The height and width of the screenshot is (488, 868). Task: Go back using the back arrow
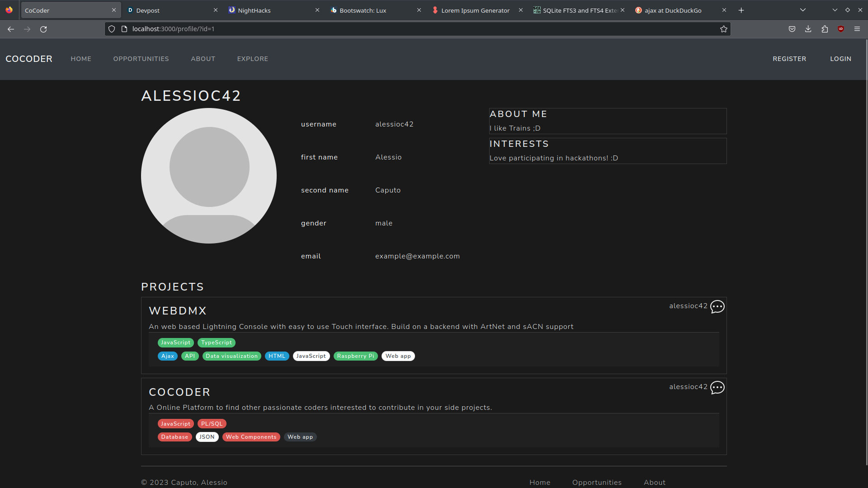[11, 29]
